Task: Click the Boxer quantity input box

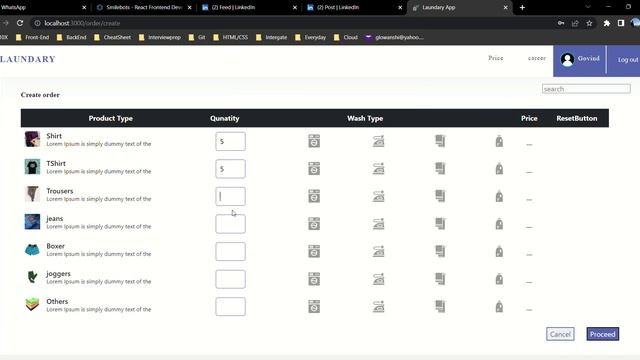Action: 230,251
